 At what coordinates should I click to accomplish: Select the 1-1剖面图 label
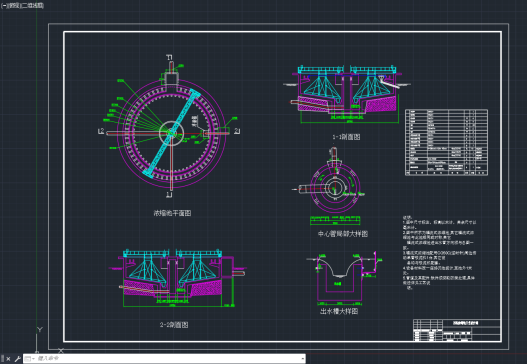[346, 137]
